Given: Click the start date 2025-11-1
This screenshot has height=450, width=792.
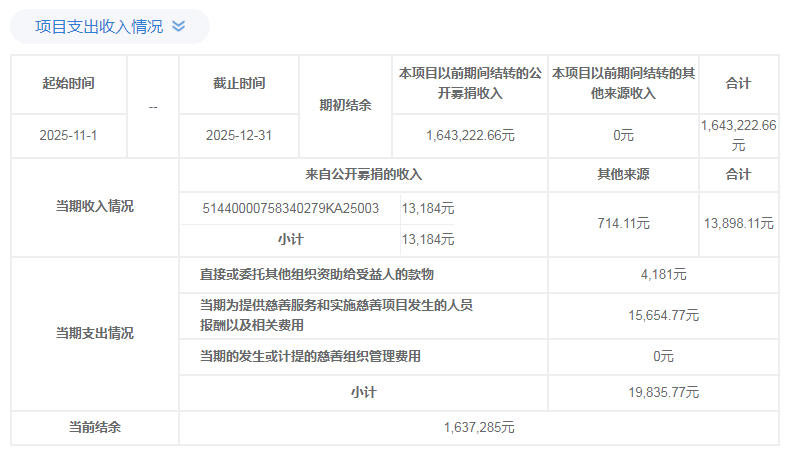Looking at the screenshot, I should pos(69,135).
